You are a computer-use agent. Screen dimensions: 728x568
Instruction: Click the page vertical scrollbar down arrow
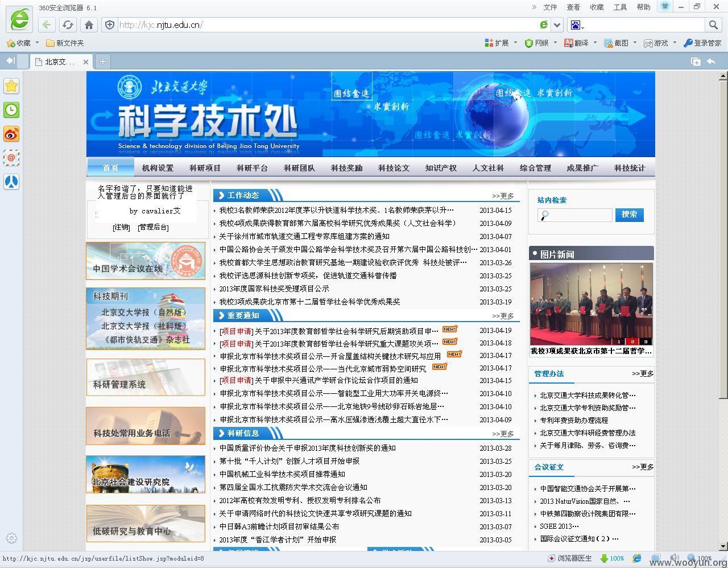pos(723,546)
